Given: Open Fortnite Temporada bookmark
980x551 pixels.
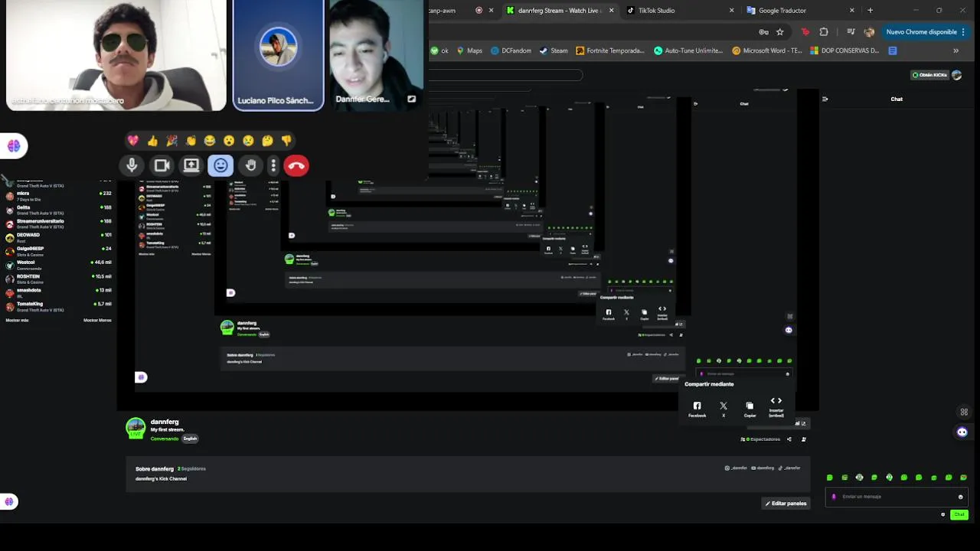Looking at the screenshot, I should click(610, 51).
